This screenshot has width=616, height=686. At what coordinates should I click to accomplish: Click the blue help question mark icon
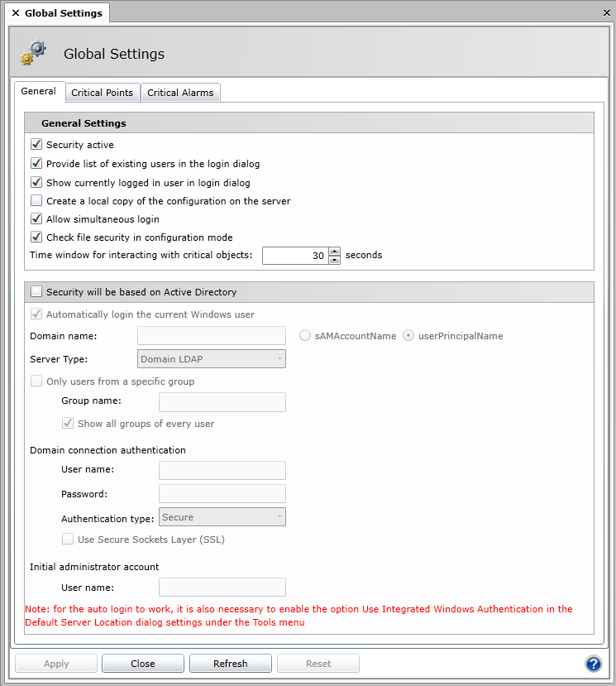[x=593, y=664]
